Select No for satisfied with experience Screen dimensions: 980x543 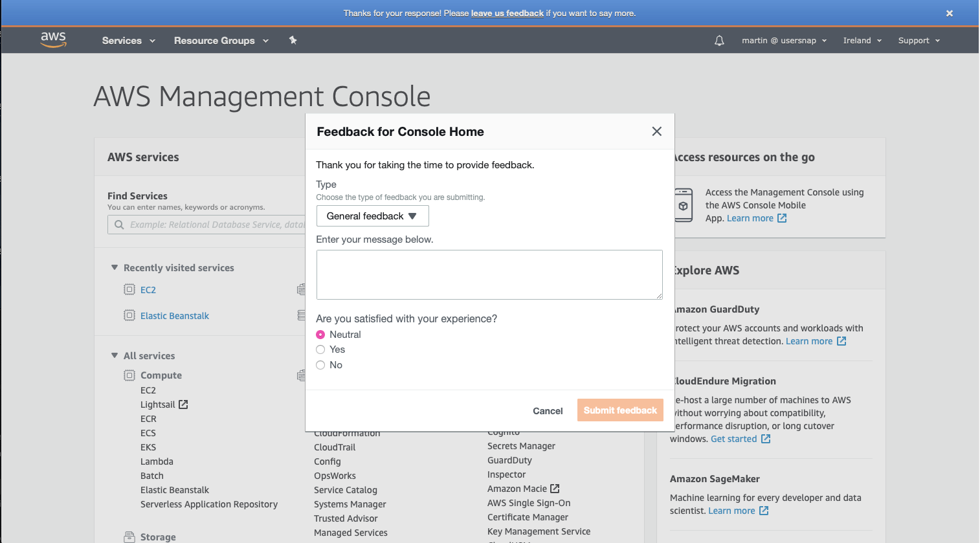320,365
